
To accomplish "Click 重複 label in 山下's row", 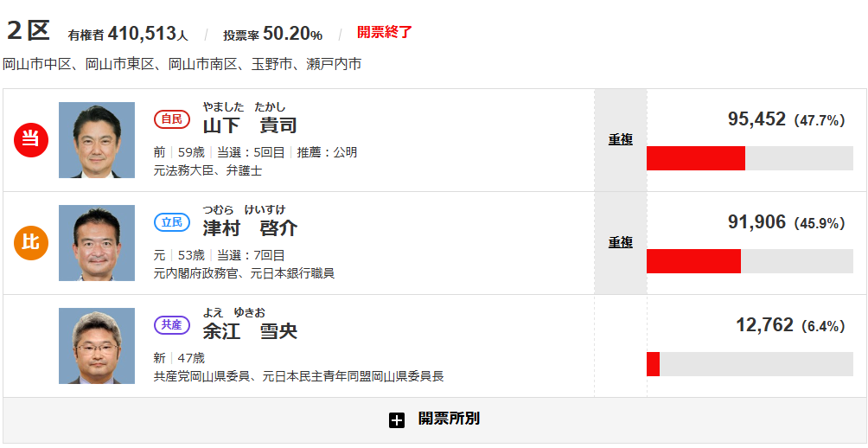I will pyautogui.click(x=620, y=139).
